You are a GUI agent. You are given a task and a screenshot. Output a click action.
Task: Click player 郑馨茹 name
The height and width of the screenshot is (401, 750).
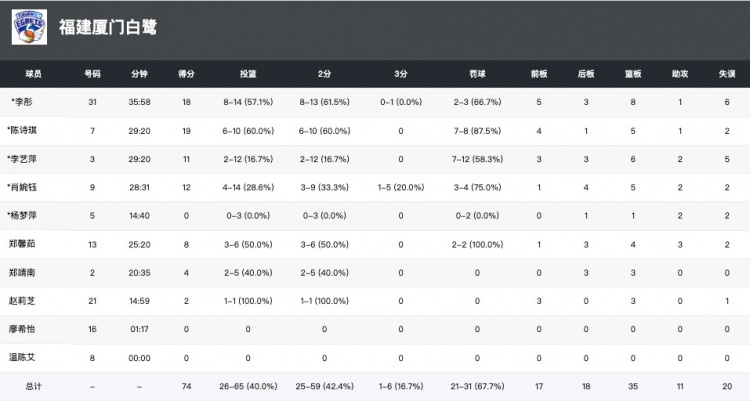click(x=22, y=243)
